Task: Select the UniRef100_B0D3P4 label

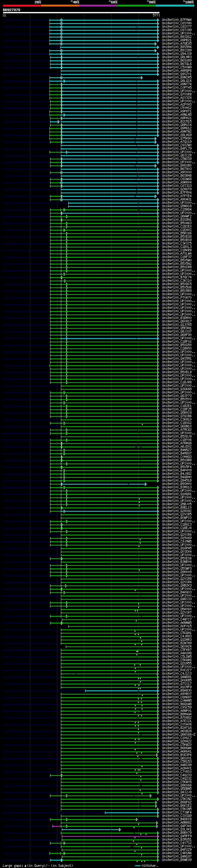Action: click(x=177, y=755)
